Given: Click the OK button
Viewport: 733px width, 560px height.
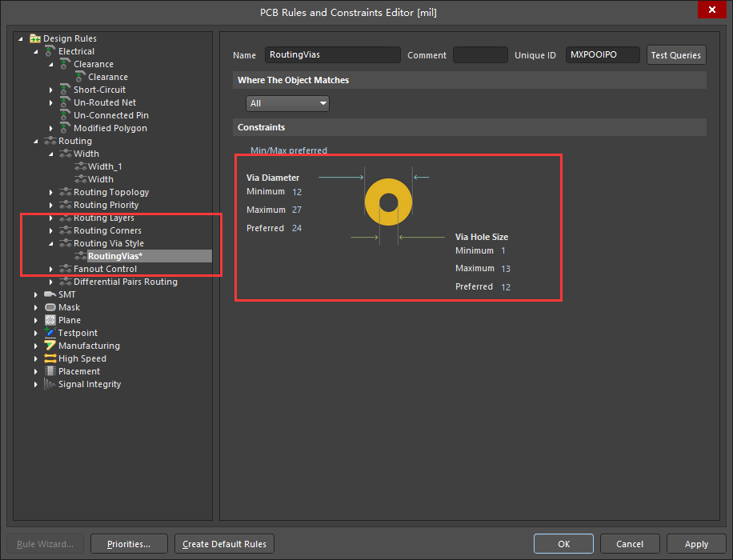Looking at the screenshot, I should tap(564, 544).
